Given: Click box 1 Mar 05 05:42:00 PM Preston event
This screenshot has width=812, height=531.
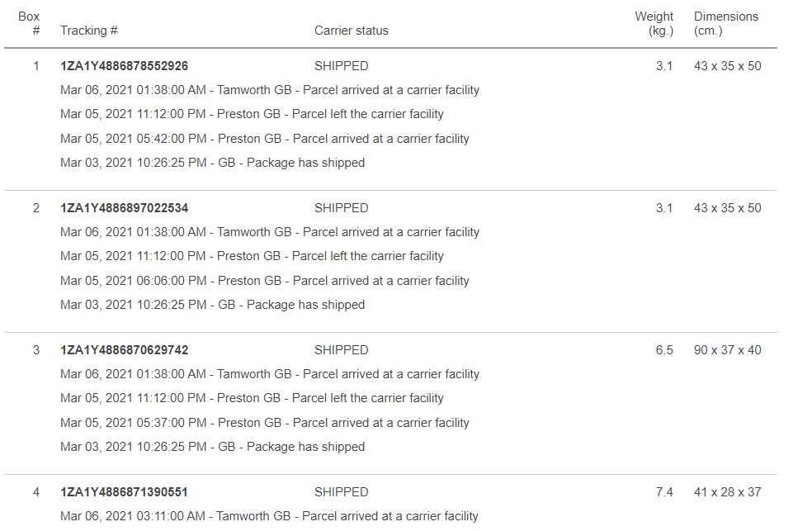Looking at the screenshot, I should click(265, 138).
